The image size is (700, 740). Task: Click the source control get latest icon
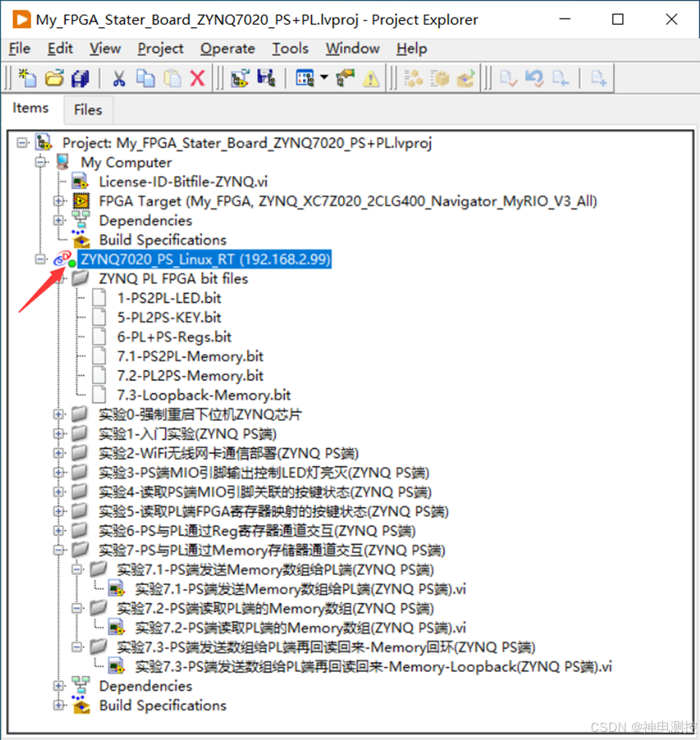coord(561,78)
